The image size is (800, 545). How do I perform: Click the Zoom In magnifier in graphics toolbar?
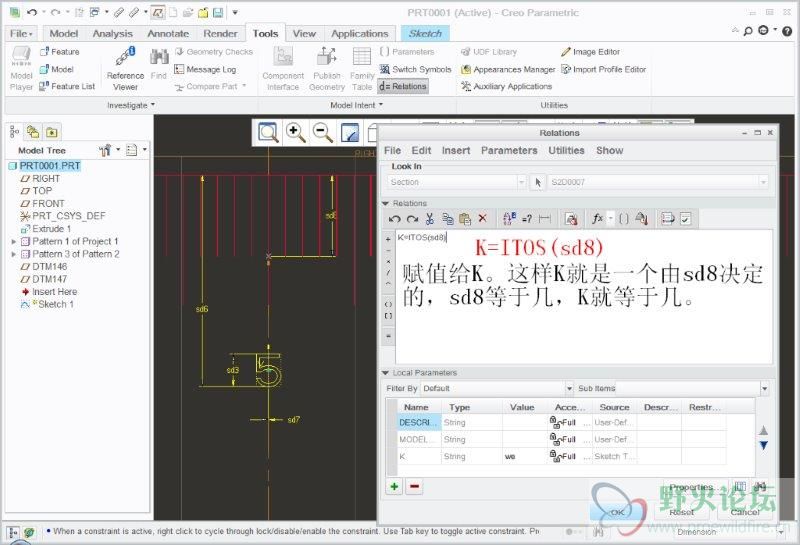295,132
